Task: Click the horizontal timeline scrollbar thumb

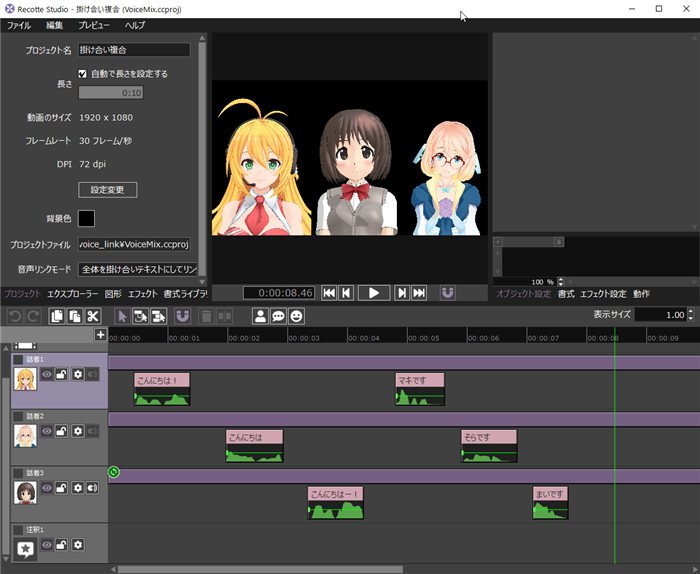Action: [x=260, y=569]
